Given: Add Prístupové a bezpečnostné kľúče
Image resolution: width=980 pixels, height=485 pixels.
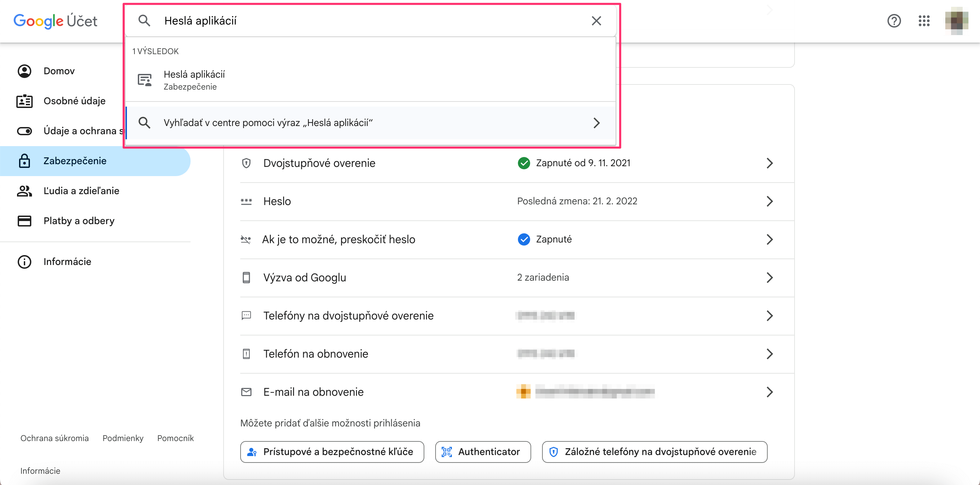Looking at the screenshot, I should click(332, 452).
